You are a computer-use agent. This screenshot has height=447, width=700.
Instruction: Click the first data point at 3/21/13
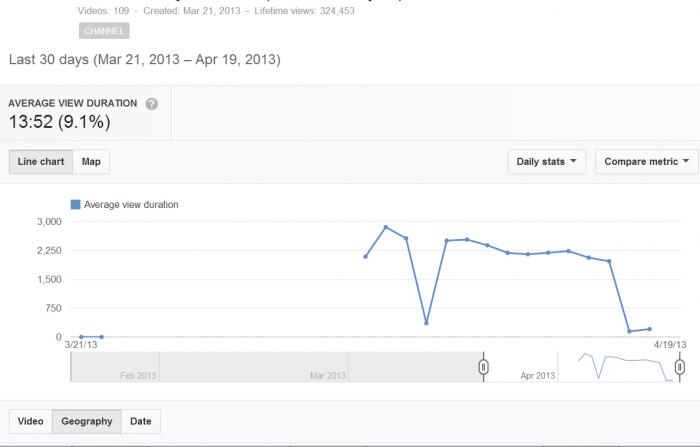pyautogui.click(x=81, y=337)
